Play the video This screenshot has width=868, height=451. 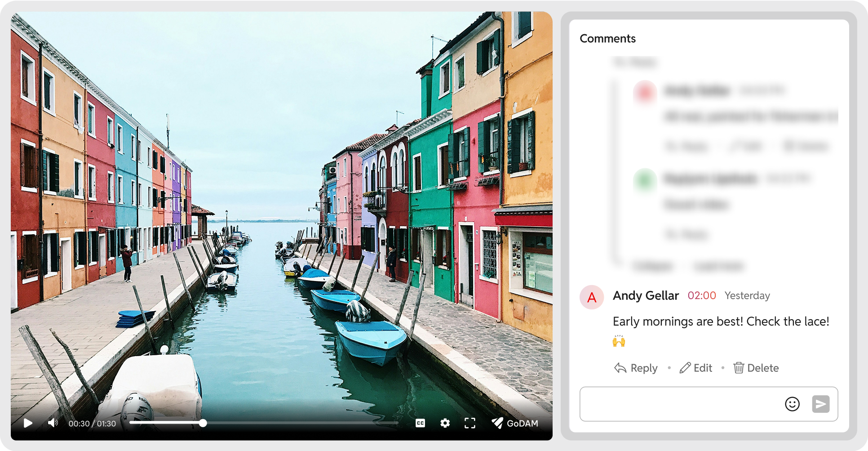pyautogui.click(x=28, y=423)
